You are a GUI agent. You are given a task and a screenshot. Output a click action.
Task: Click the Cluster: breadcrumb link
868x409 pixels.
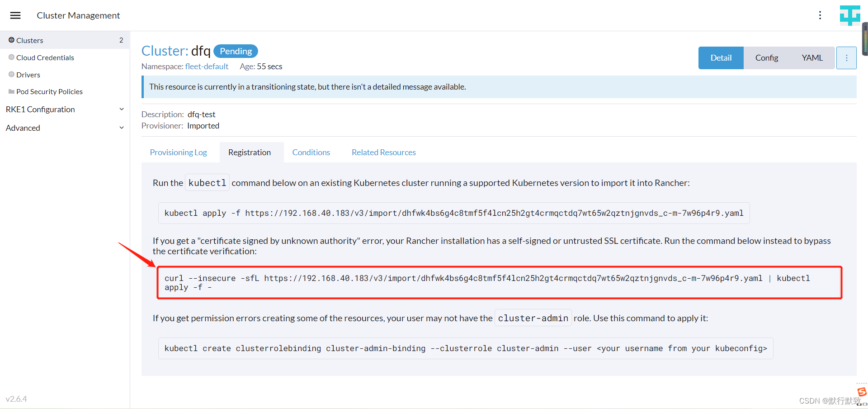(x=165, y=51)
